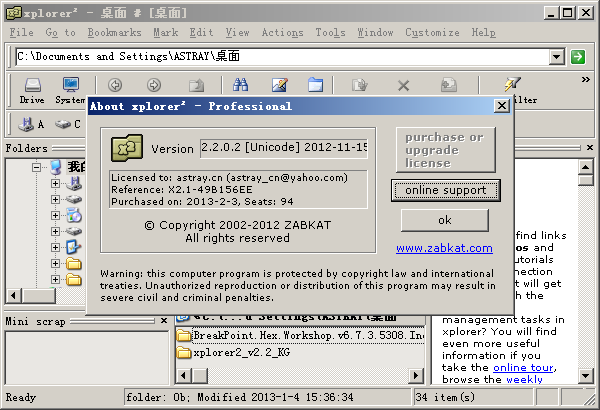Screen dimensions: 600x410
Task: Open the Go to menu
Action: (x=60, y=33)
